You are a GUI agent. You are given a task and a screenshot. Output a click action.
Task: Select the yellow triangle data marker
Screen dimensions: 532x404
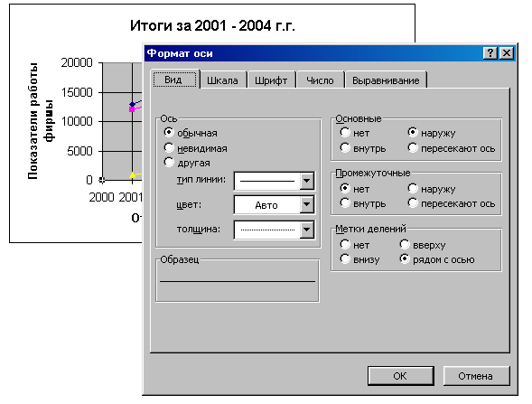[132, 175]
